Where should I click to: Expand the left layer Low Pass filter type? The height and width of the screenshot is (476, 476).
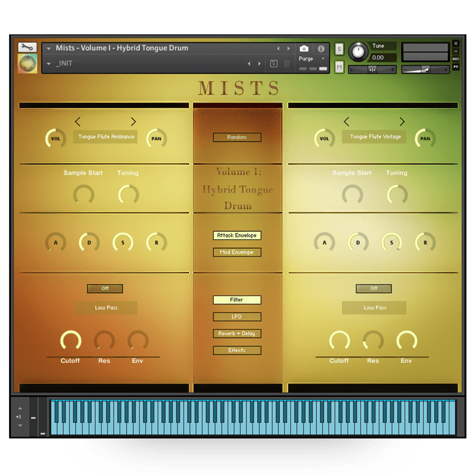106,308
